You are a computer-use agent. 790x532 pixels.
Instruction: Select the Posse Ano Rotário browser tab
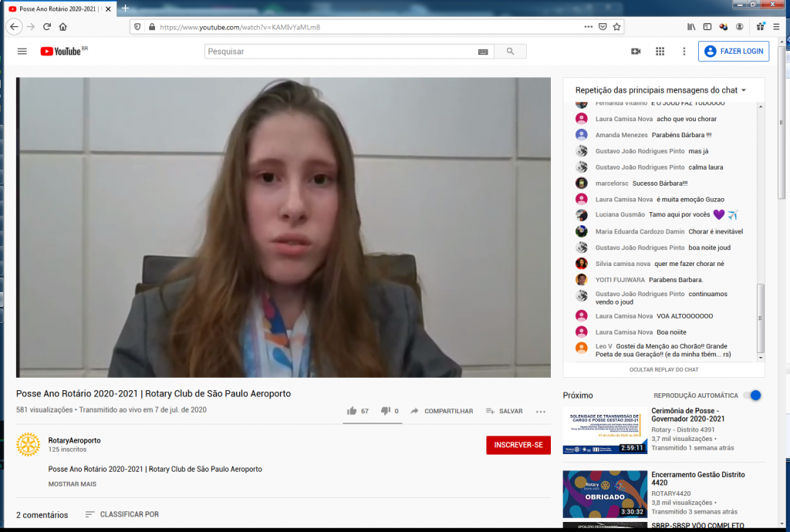click(56, 8)
